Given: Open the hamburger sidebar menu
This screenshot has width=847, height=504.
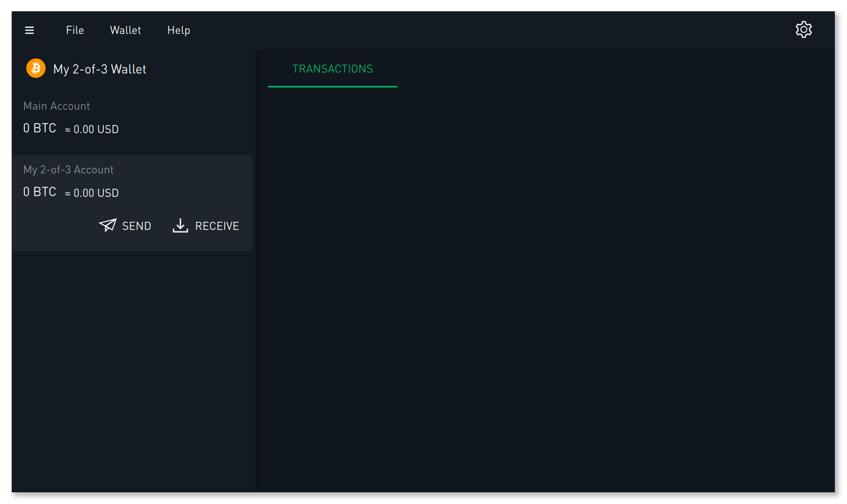Looking at the screenshot, I should tap(29, 30).
